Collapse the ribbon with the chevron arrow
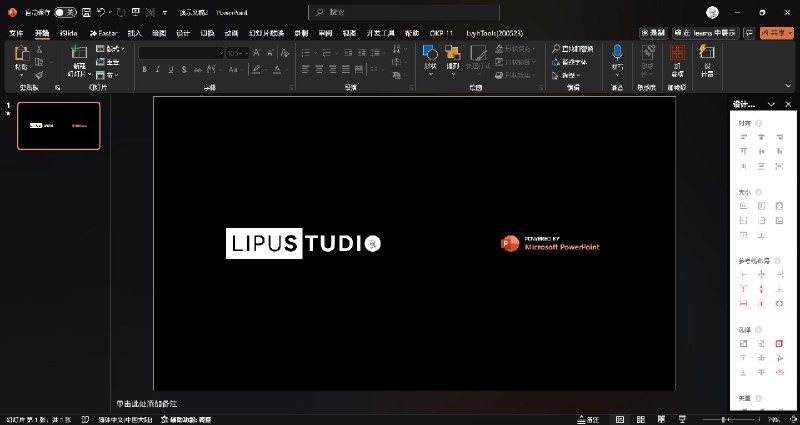800x425 pixels. coord(788,86)
